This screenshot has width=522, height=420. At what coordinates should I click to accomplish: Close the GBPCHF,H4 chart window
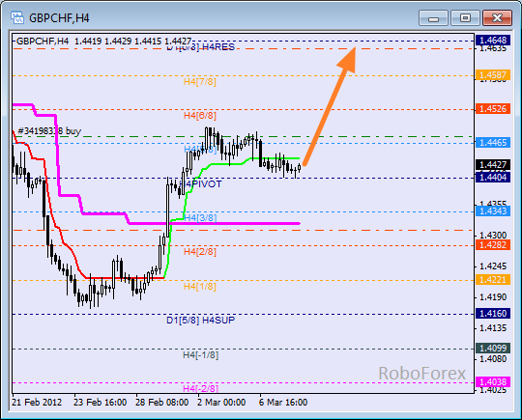tap(497, 18)
